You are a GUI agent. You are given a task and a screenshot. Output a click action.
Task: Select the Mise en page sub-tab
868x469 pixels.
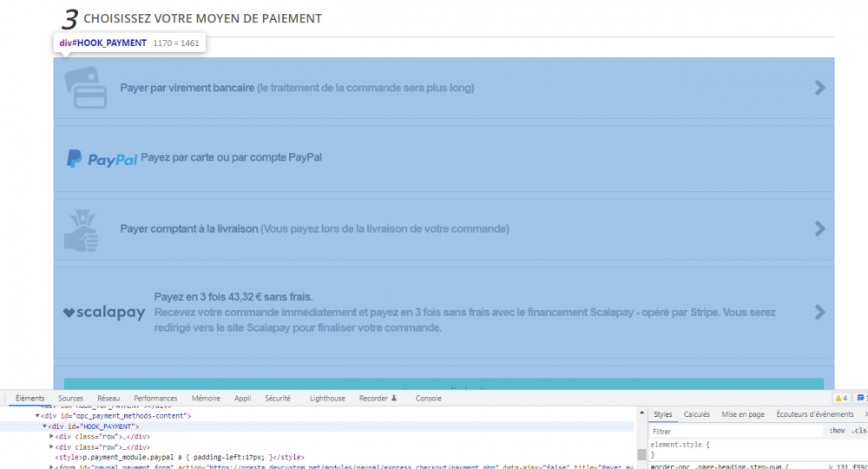[743, 414]
